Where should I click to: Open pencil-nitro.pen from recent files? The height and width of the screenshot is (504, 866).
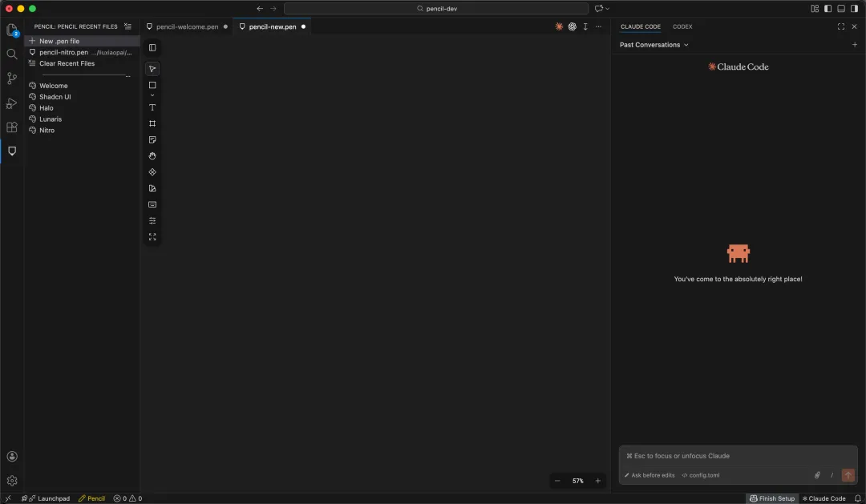[82, 52]
